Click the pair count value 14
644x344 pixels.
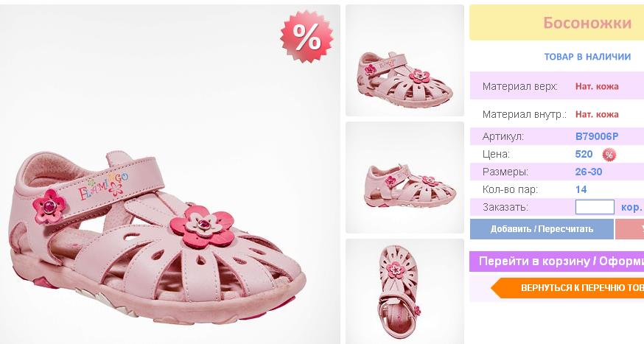coord(581,189)
